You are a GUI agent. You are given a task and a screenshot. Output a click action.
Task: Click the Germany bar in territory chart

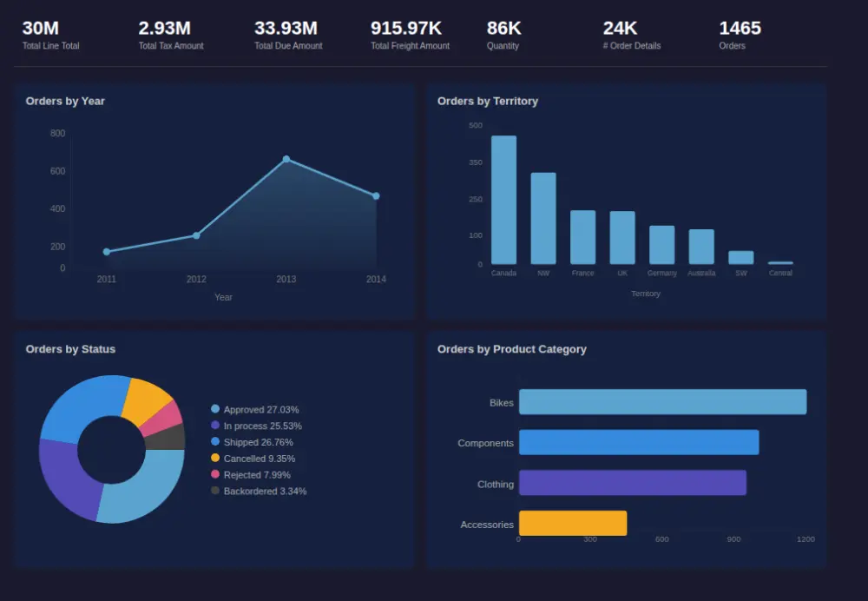tap(662, 245)
